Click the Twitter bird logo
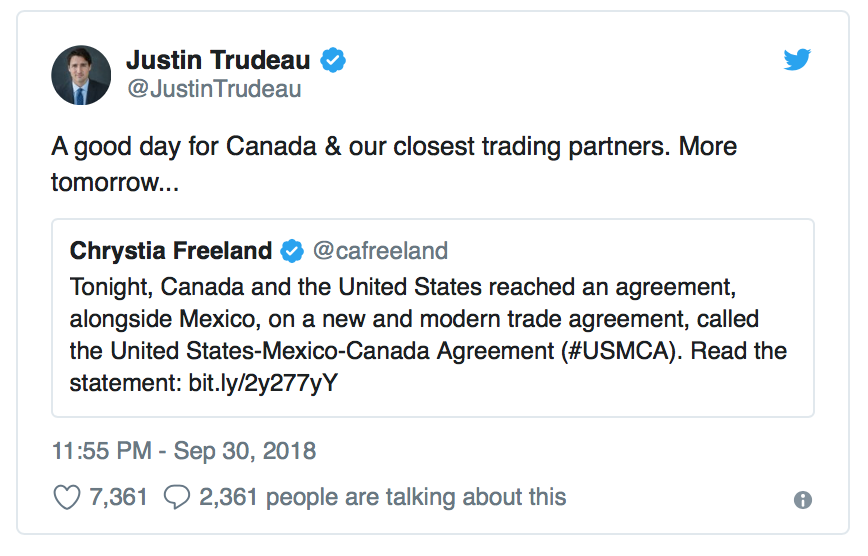Image resolution: width=868 pixels, height=556 pixels. tap(797, 59)
